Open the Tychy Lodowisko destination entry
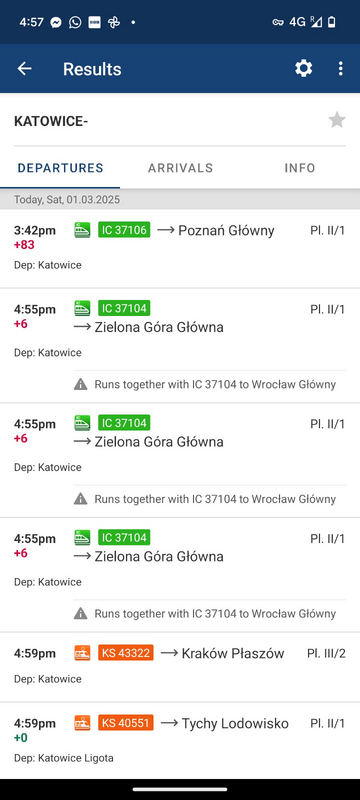360x800 pixels. pos(180,740)
